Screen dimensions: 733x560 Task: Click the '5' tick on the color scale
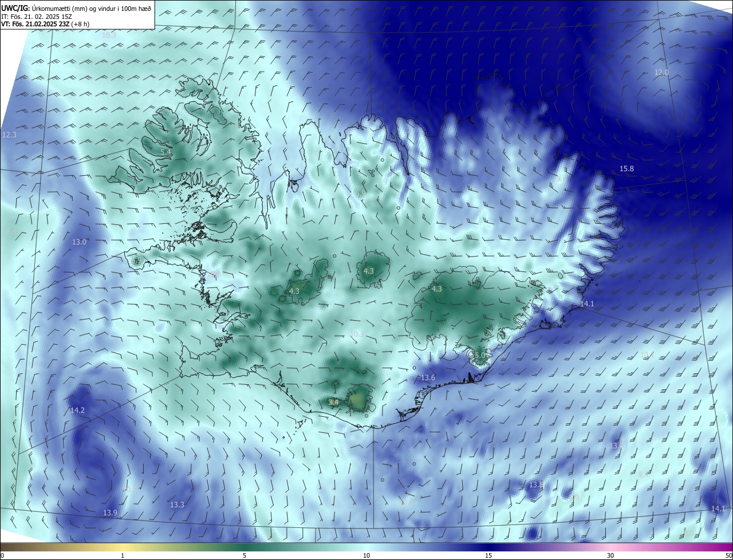tap(245, 555)
